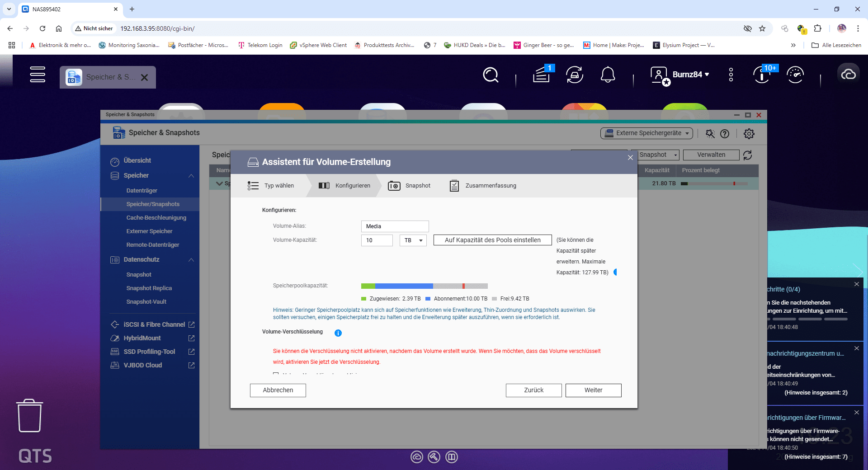Open Datenträger in the sidebar
This screenshot has height=470, width=868.
tap(142, 191)
